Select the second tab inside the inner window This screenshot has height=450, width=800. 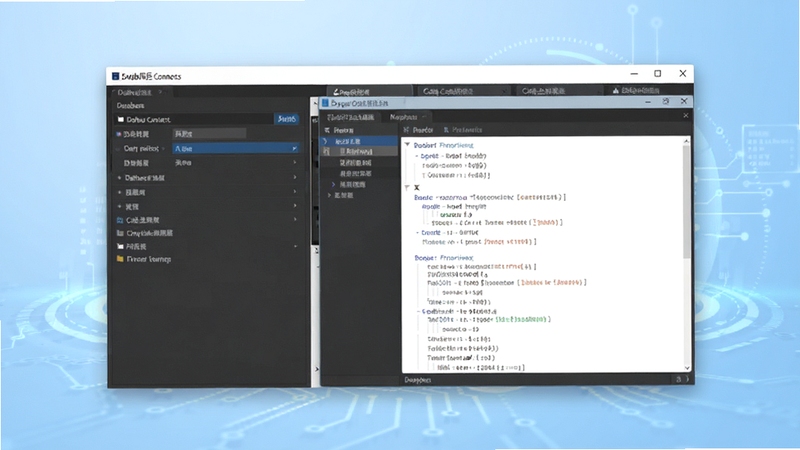tap(407, 117)
